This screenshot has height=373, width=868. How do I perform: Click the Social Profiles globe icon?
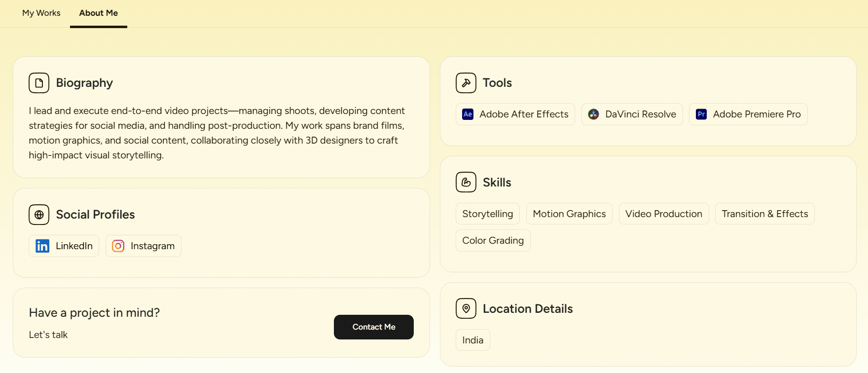tap(39, 215)
